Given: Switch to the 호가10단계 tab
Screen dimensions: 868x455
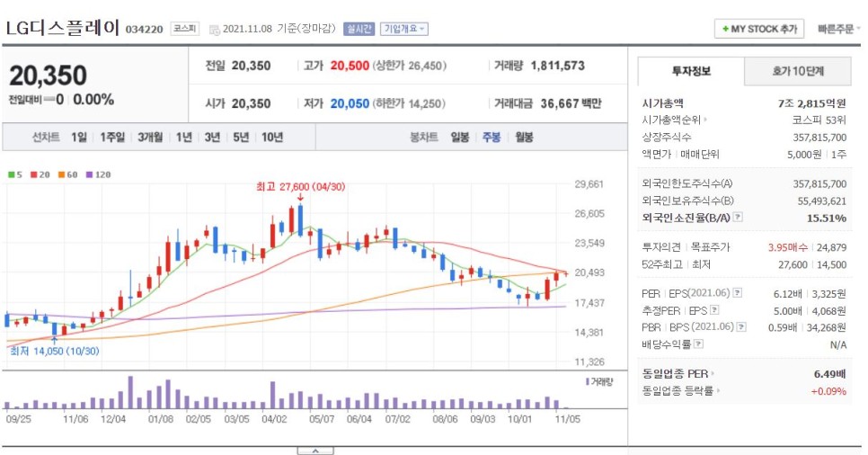Looking at the screenshot, I should 798,71.
